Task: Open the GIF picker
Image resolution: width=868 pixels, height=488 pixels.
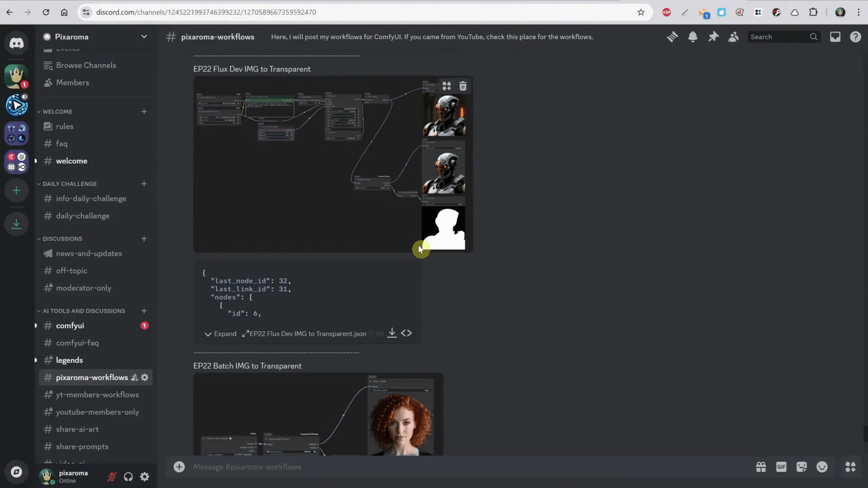Action: pos(781,467)
